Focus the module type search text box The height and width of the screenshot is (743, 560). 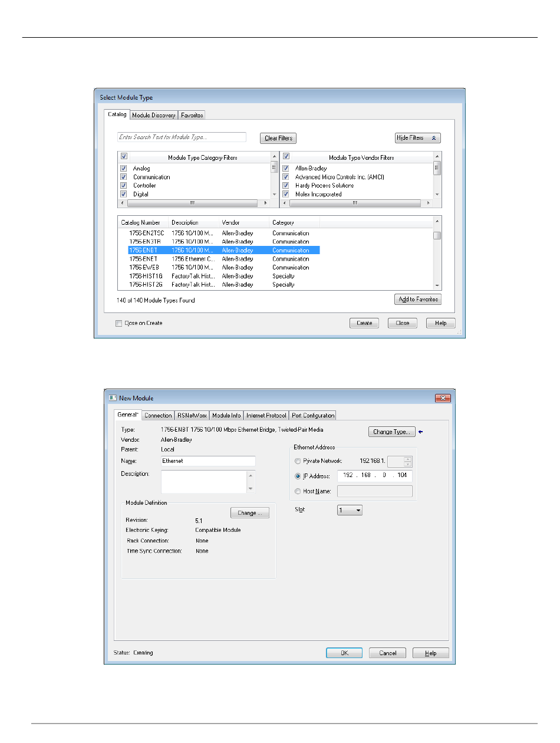(182, 137)
